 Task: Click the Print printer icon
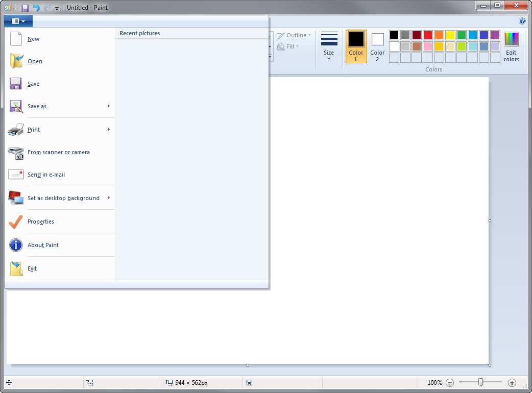point(16,130)
